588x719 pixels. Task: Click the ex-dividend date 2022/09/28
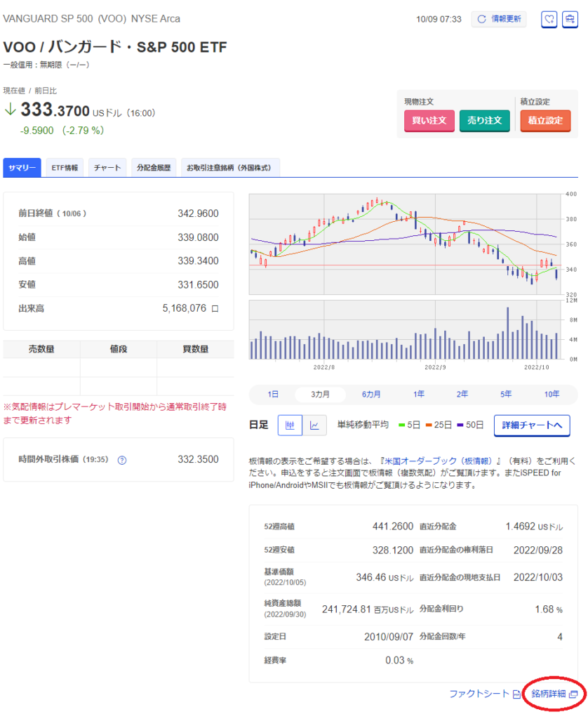(538, 550)
